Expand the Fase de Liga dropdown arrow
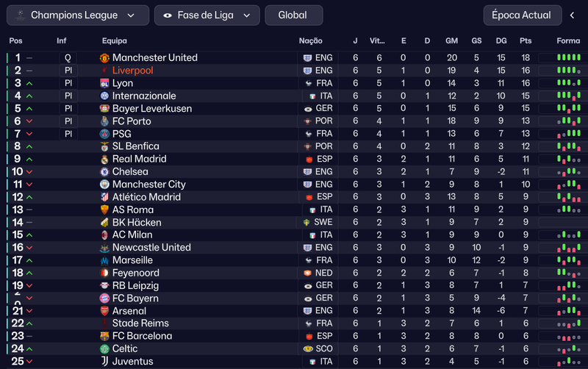The height and width of the screenshot is (369, 588). [x=247, y=15]
